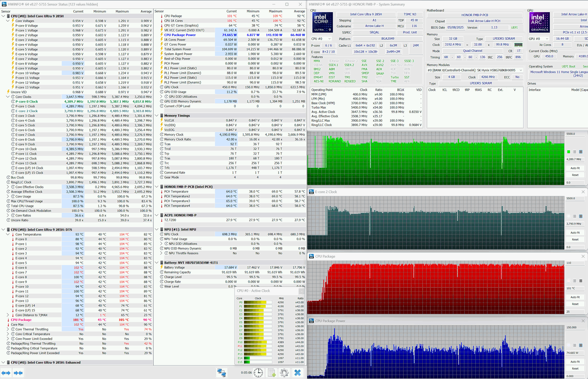This screenshot has height=379, width=588.
Task: Expand the Core Thermal Throttling node
Action: tap(8, 329)
